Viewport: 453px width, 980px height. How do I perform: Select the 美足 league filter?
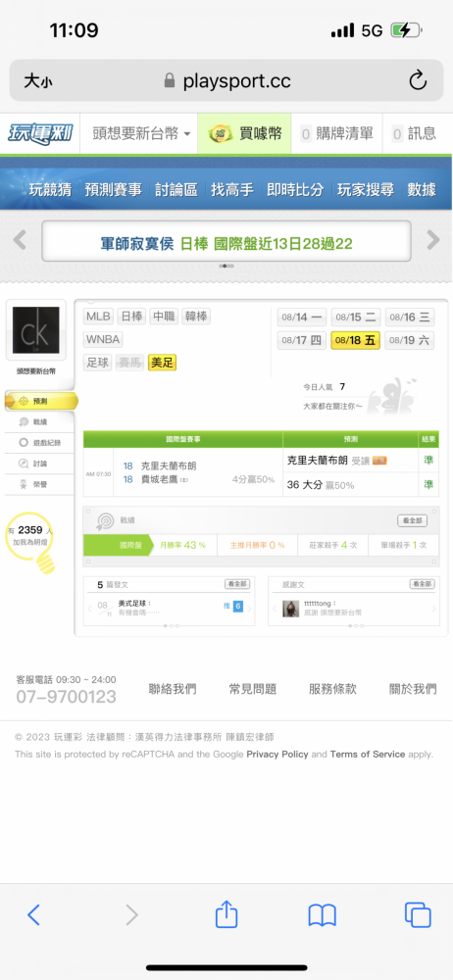(162, 363)
